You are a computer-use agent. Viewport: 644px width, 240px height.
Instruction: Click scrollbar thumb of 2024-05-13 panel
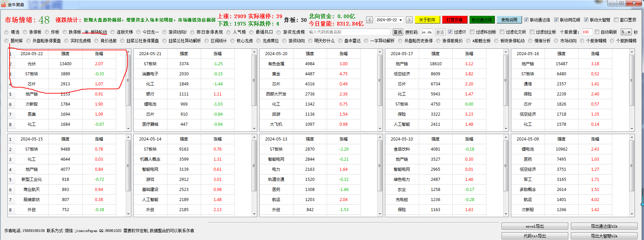point(380,166)
